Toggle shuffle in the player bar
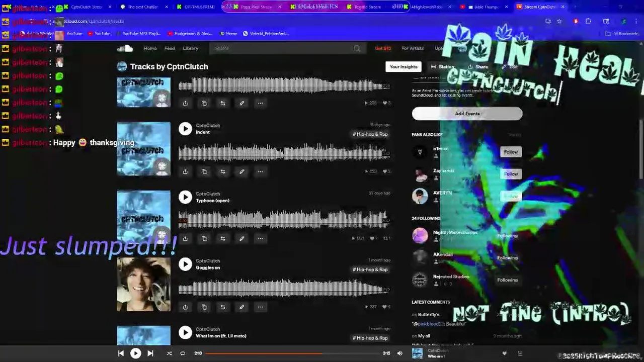This screenshot has height=362, width=644. pyautogui.click(x=169, y=353)
